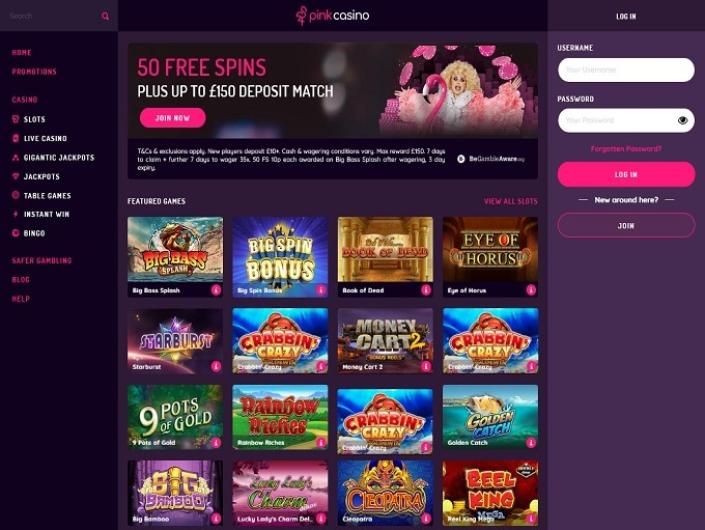Click the Join Now banner button
This screenshot has height=530, width=705.
173,118
